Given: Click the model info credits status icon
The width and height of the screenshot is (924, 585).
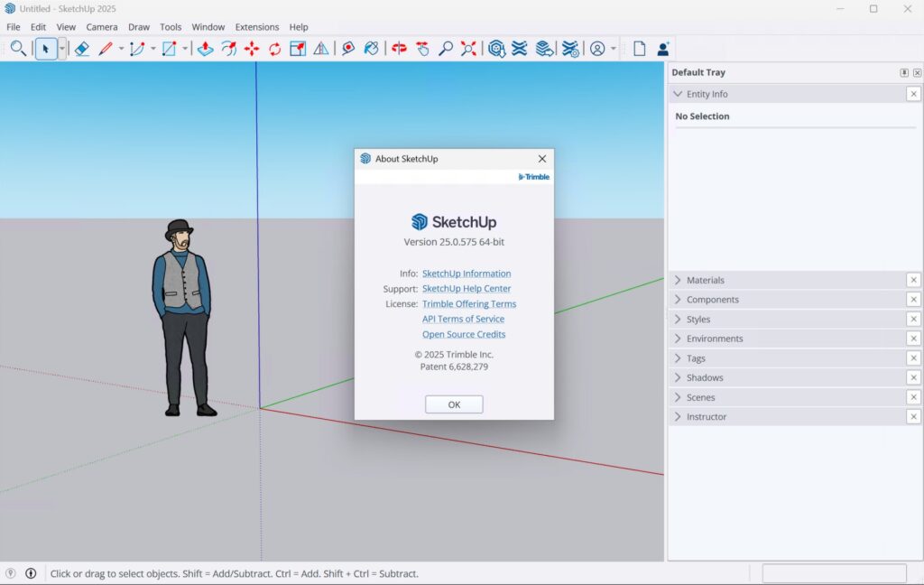Looking at the screenshot, I should (x=31, y=573).
